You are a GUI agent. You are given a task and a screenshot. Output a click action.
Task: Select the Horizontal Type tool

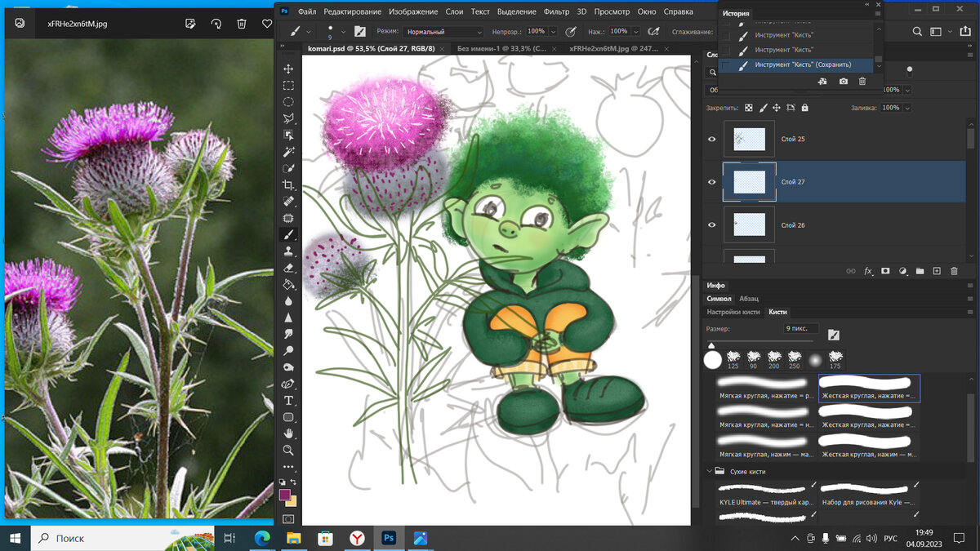pyautogui.click(x=288, y=401)
